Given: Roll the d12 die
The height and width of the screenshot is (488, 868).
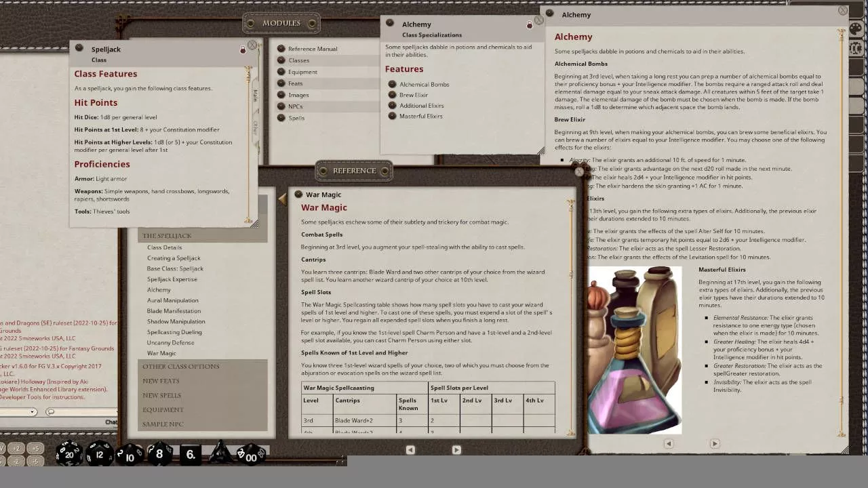Looking at the screenshot, I should click(99, 454).
